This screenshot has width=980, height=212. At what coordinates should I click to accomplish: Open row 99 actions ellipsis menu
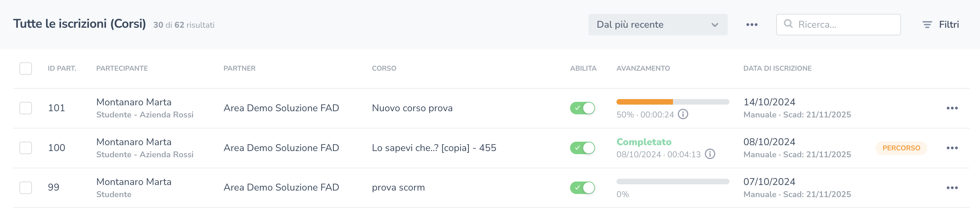[x=952, y=188]
